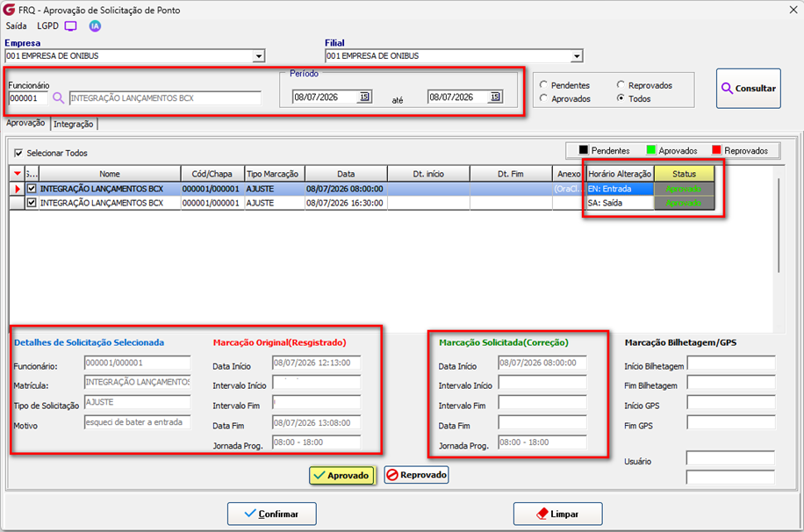The image size is (804, 532).
Task: Click the Motivo field 'esqueci de bater a entrada'
Action: (x=138, y=422)
